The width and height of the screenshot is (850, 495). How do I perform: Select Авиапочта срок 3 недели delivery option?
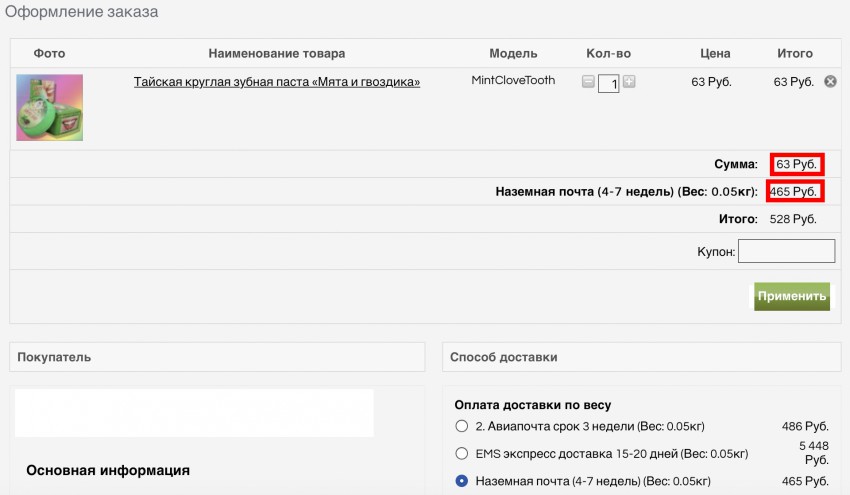coord(462,427)
